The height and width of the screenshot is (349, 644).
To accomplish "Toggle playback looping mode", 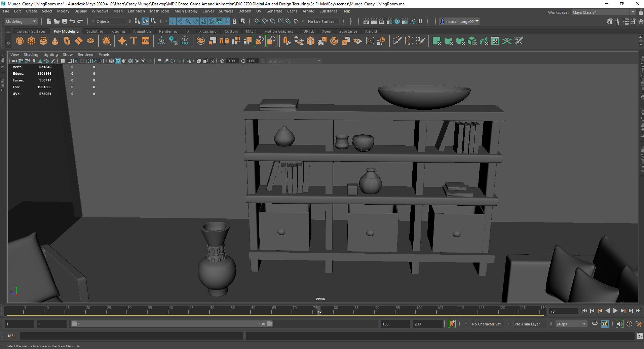I will click(x=595, y=324).
